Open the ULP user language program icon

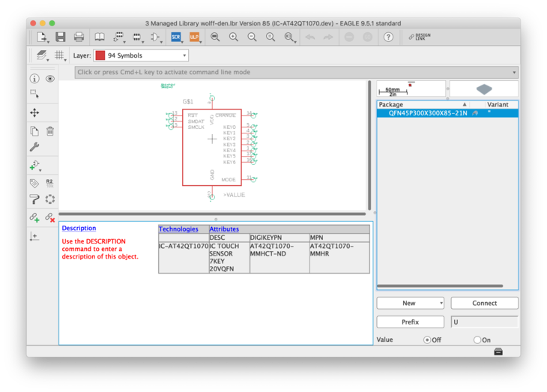coord(194,37)
